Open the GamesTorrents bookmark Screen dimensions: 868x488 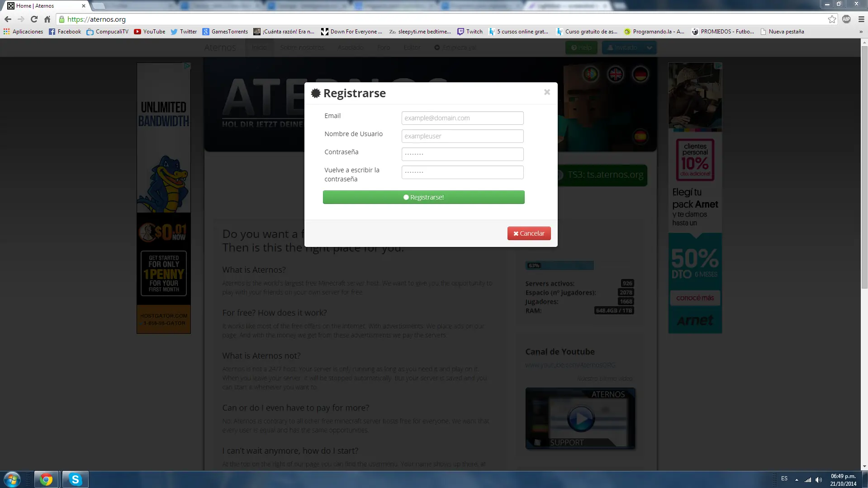225,32
